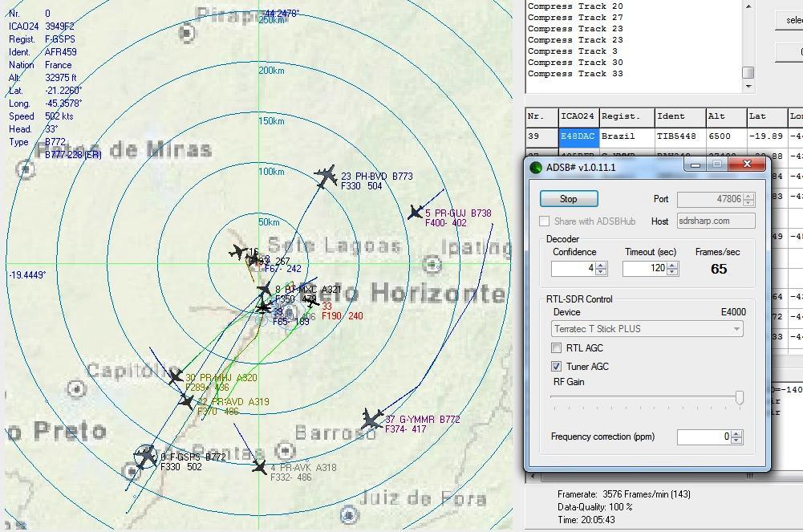Viewport: 803px width, 532px height.
Task: Click aircraft number 16 plane icon
Action: 238,253
